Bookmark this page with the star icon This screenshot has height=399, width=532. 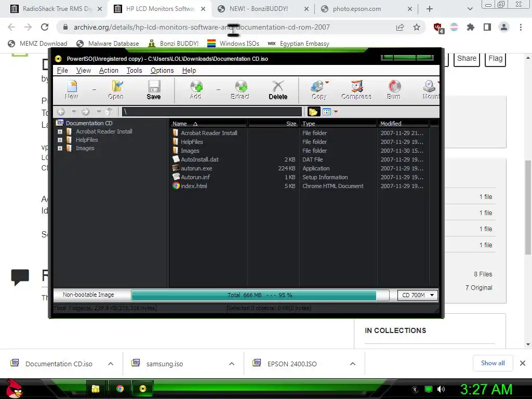[x=417, y=27]
